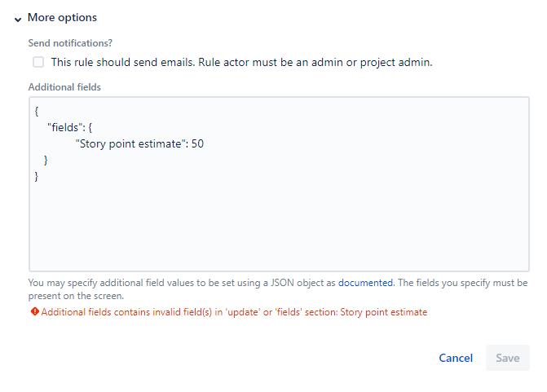The width and height of the screenshot is (547, 392).
Task: Collapse the More options chevron
Action: tap(18, 20)
